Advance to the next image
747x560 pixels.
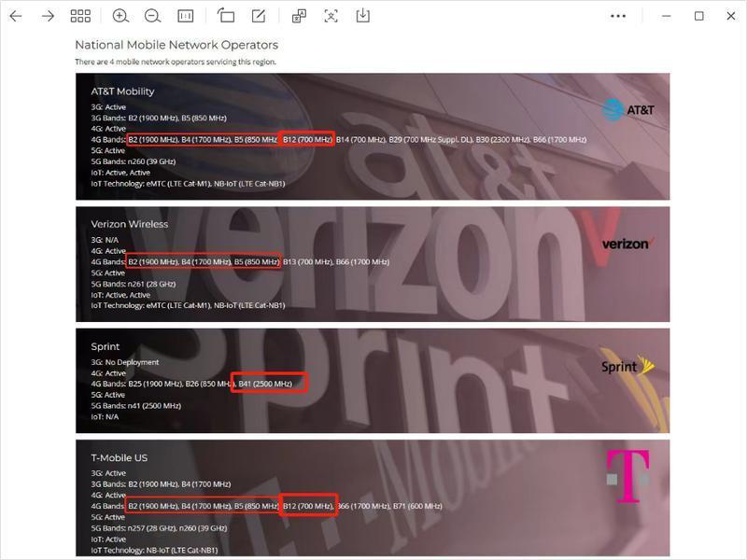click(48, 16)
